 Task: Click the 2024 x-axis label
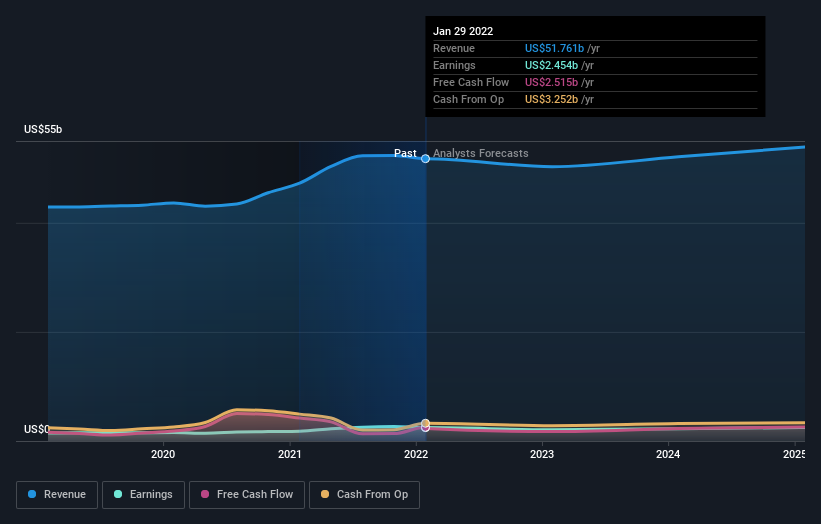(668, 454)
